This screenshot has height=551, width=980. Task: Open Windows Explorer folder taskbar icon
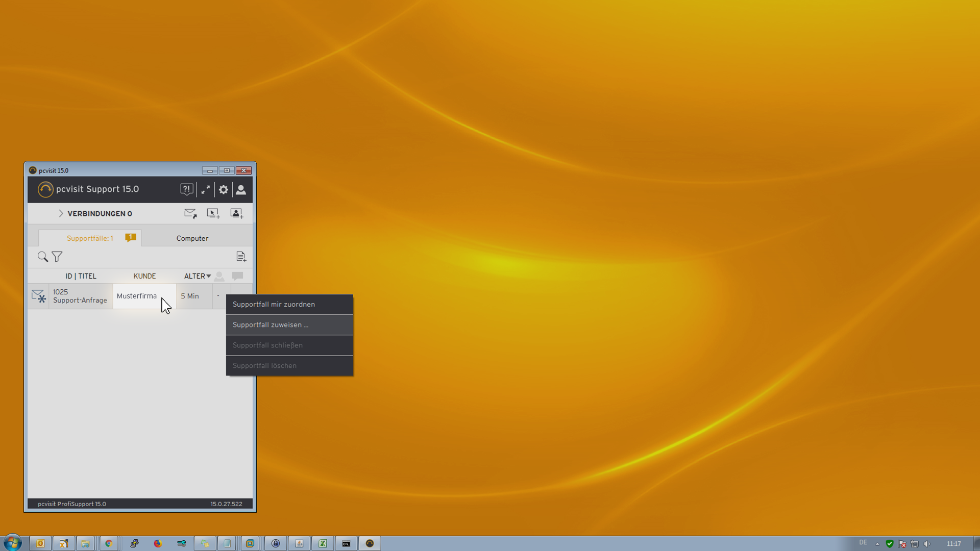(x=85, y=543)
